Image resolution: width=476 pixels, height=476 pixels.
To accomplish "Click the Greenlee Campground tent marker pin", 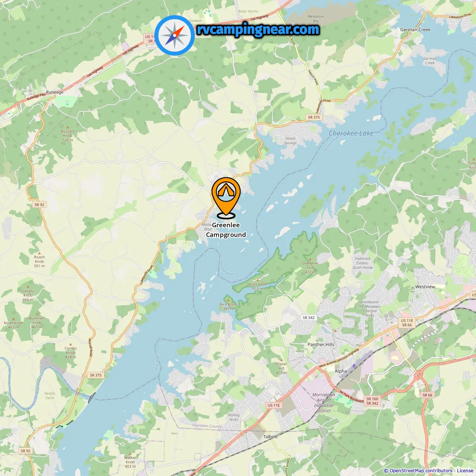I will pos(226,197).
